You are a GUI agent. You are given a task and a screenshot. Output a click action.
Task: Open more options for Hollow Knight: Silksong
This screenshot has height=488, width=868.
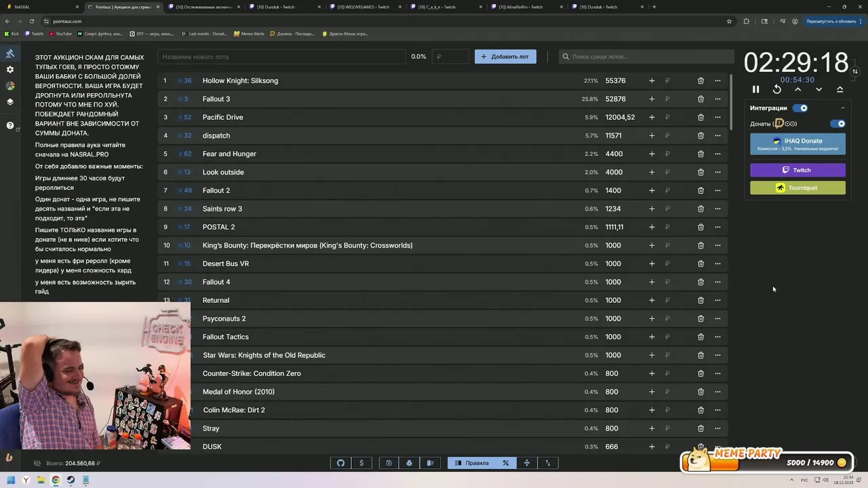(x=717, y=81)
